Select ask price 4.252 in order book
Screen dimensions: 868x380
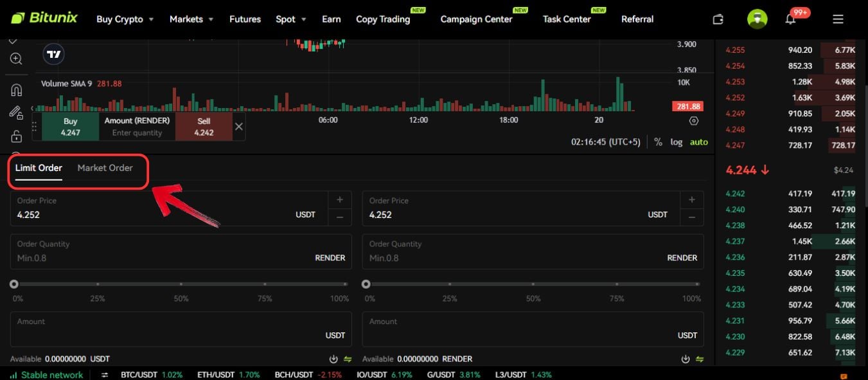(x=735, y=98)
